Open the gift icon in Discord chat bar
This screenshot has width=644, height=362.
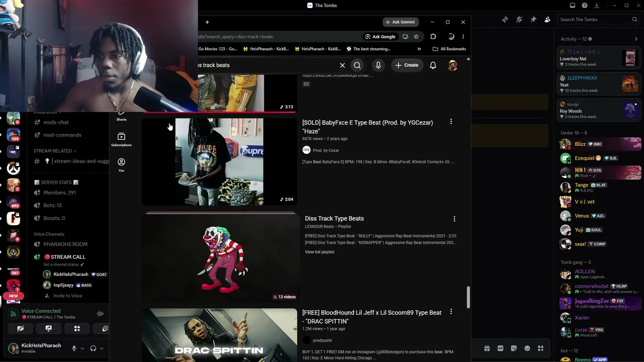click(x=487, y=348)
